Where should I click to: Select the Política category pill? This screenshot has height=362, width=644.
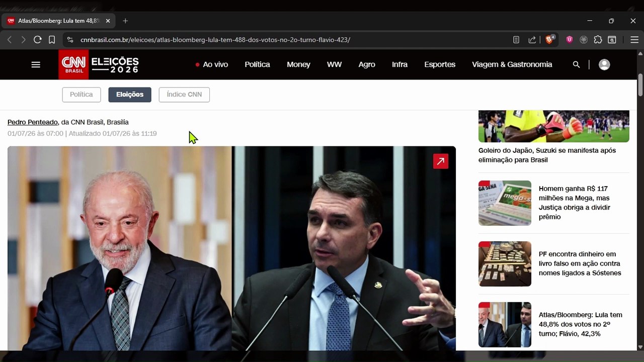82,95
